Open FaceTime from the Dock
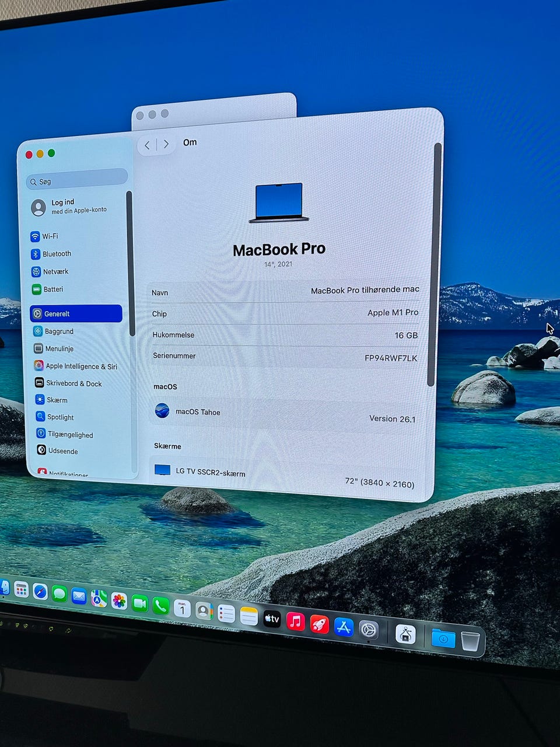 coord(139,603)
